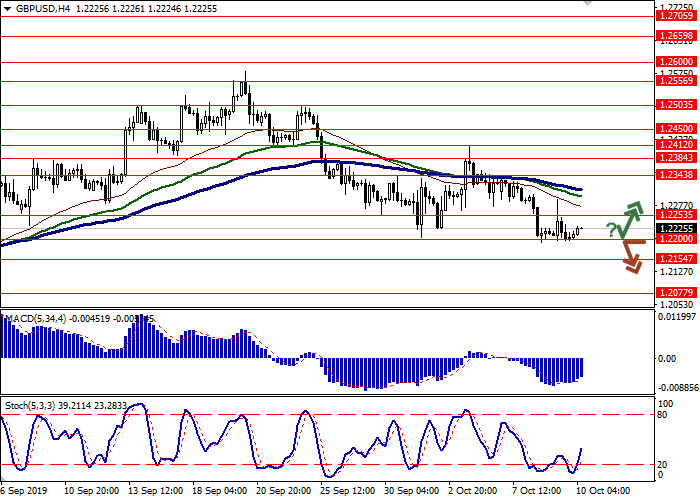Click the MACD zero line value 0.00
The width and height of the screenshot is (700, 500).
point(667,358)
